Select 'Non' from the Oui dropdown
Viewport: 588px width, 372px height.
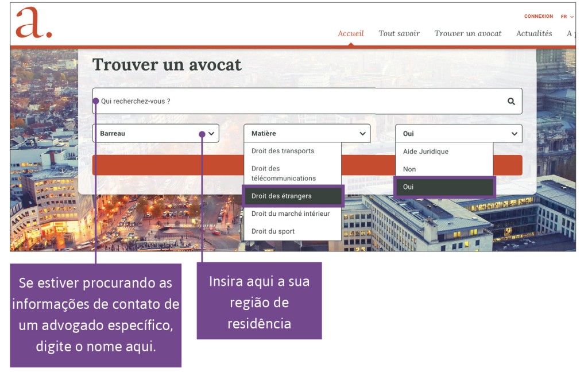411,169
